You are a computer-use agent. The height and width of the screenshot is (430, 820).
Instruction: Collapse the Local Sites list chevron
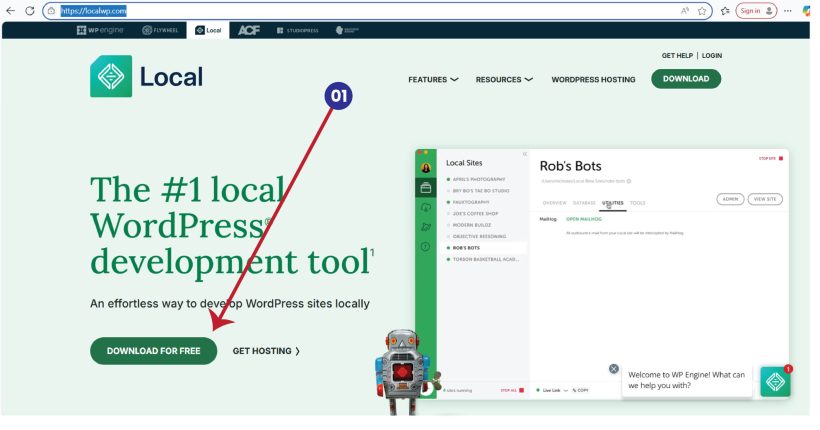click(x=525, y=154)
